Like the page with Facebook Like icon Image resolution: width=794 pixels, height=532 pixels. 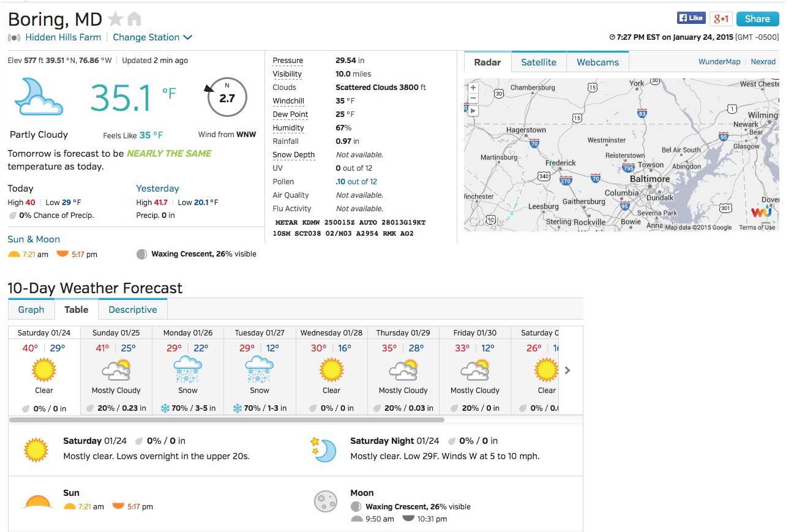(x=691, y=18)
